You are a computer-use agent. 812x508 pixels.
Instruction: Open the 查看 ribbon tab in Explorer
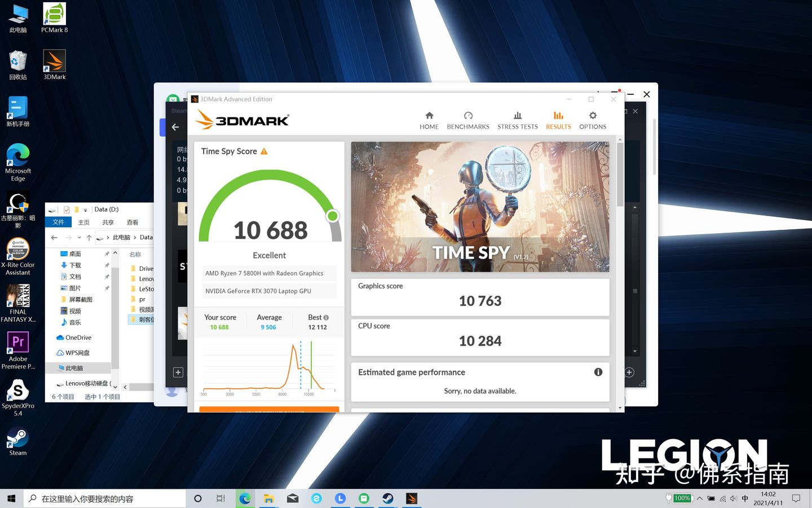pyautogui.click(x=133, y=222)
